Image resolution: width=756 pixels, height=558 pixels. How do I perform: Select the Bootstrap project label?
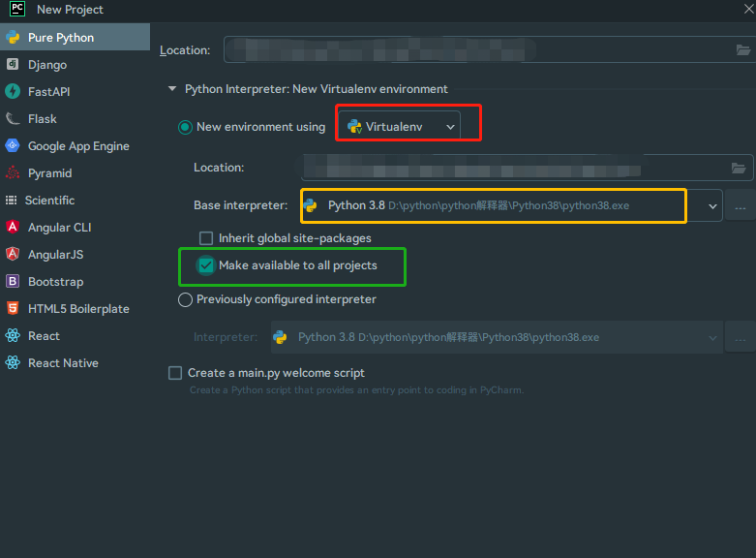(x=56, y=281)
